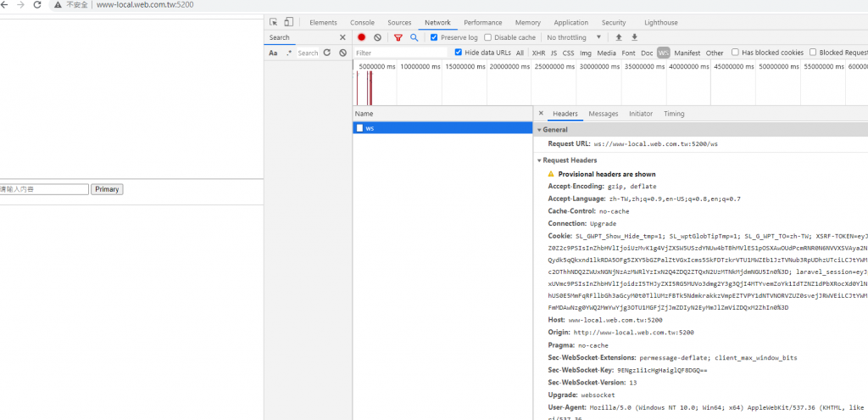Open the Timing detail tab

(674, 114)
